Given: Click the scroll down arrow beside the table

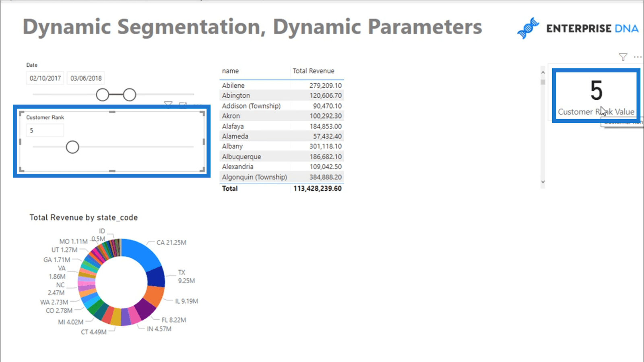Looking at the screenshot, I should point(543,182).
